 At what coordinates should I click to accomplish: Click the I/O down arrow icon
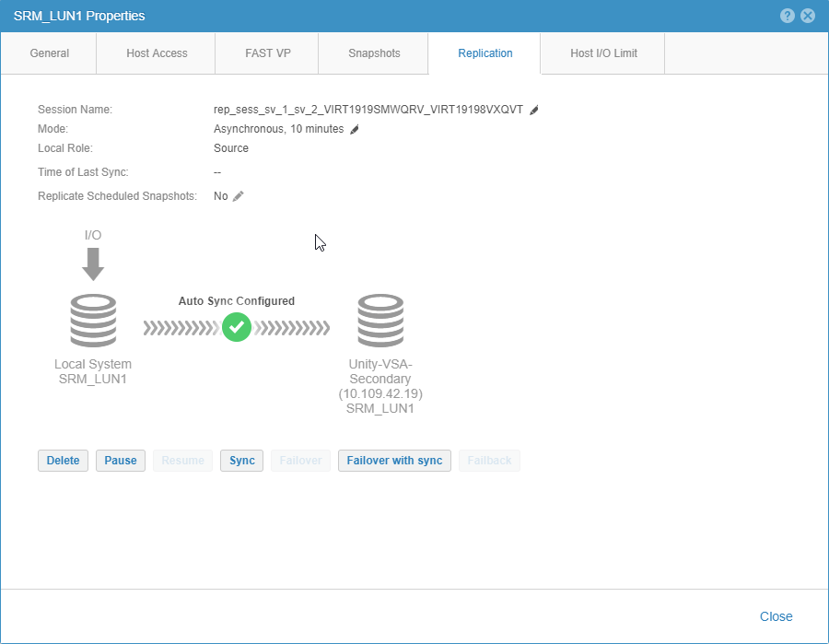(x=93, y=265)
